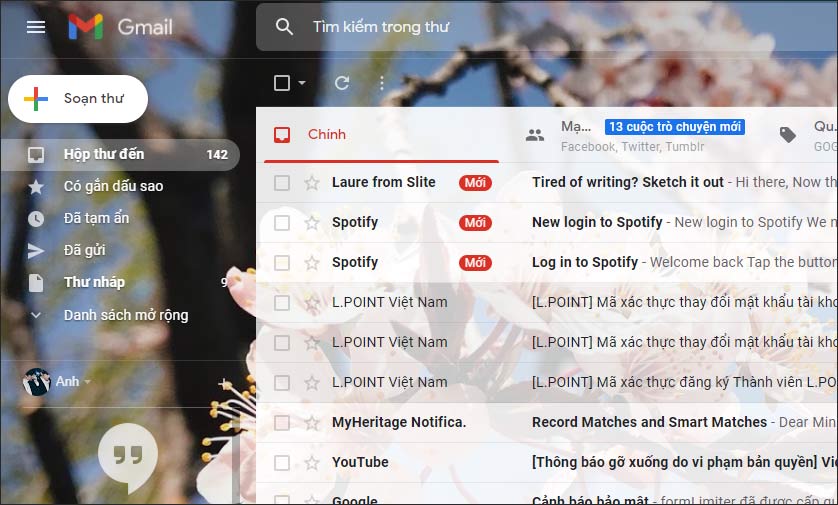The image size is (838, 505).
Task: Click the Hangouts quote icon
Action: pyautogui.click(x=128, y=459)
